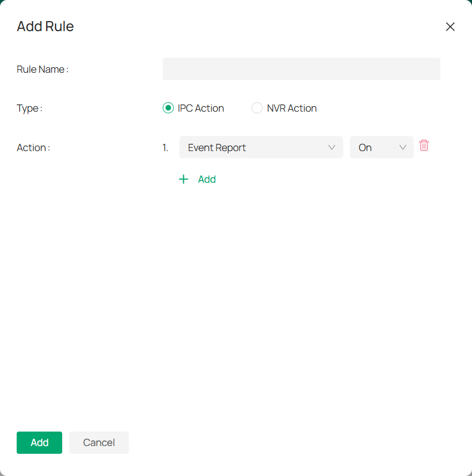The width and height of the screenshot is (472, 476).
Task: Open the On/Off state dropdown
Action: [381, 147]
